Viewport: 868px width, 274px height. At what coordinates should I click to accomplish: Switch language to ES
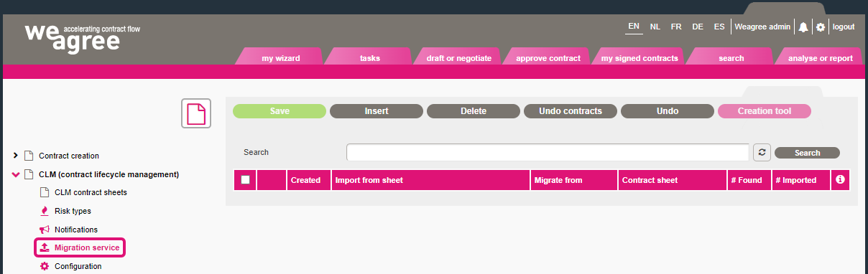pos(719,27)
